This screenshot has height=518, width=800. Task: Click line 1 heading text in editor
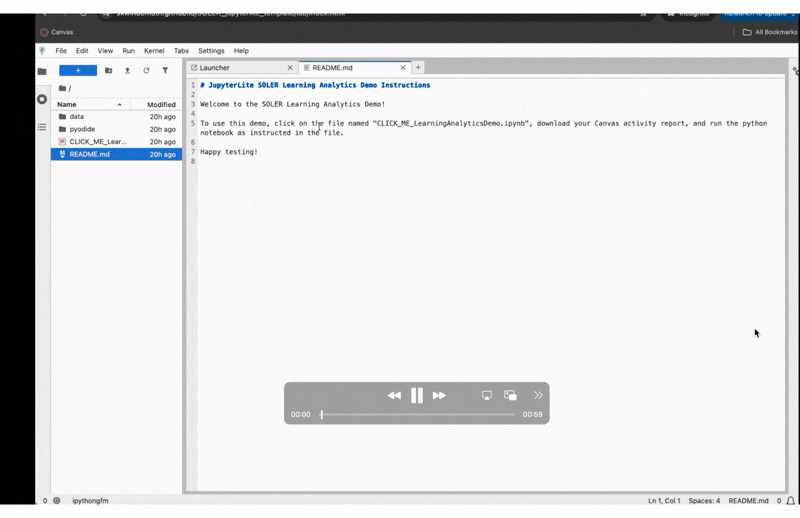point(315,85)
